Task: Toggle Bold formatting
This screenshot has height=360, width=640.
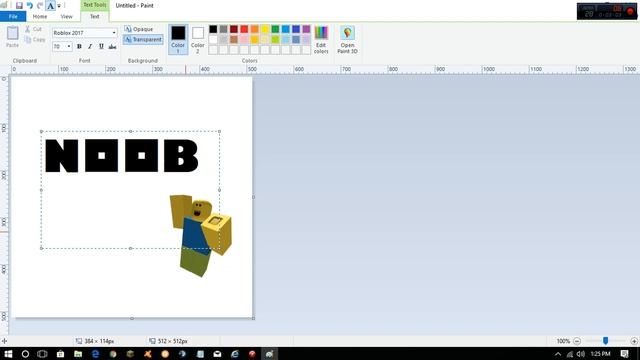Action: pos(79,47)
